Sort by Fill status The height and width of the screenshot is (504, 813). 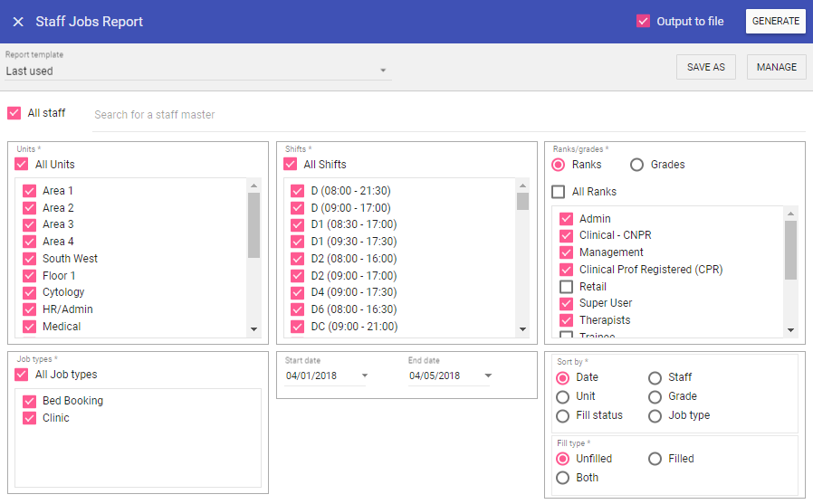coord(563,415)
